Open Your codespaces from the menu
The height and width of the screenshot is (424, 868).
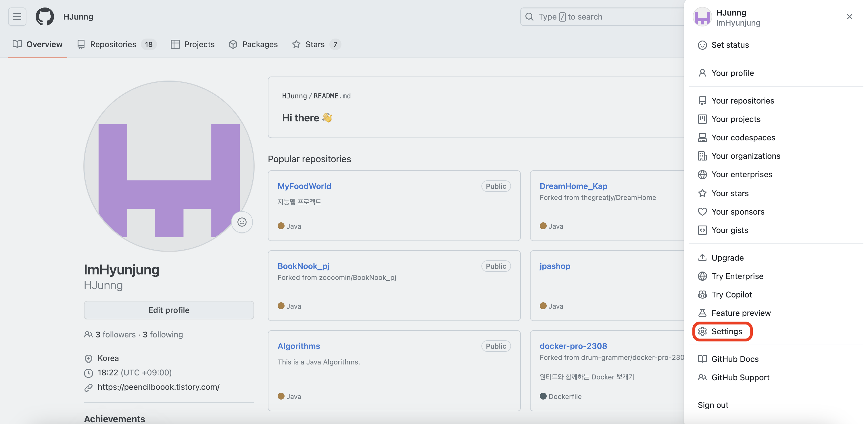pyautogui.click(x=743, y=137)
